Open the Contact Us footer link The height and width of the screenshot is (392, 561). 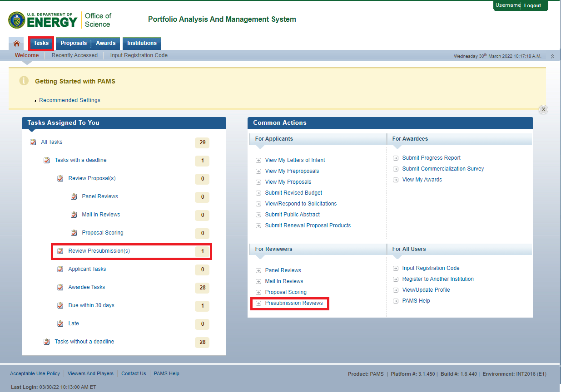click(134, 373)
